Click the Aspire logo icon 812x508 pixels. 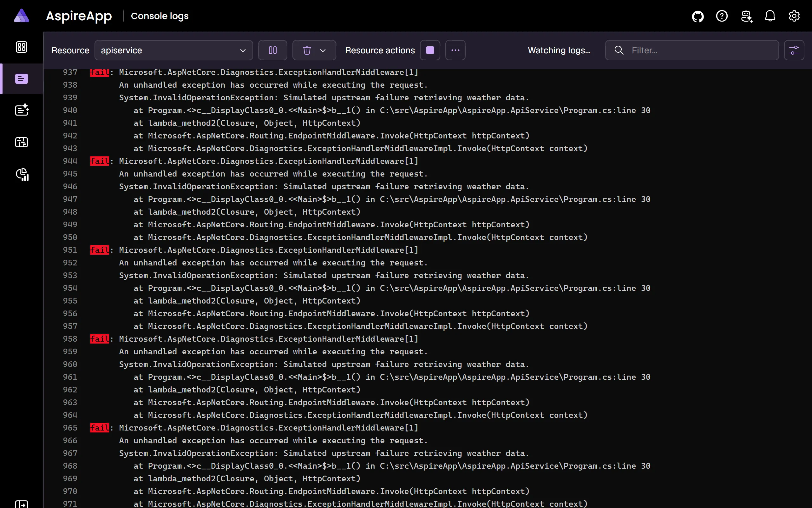[x=22, y=16]
